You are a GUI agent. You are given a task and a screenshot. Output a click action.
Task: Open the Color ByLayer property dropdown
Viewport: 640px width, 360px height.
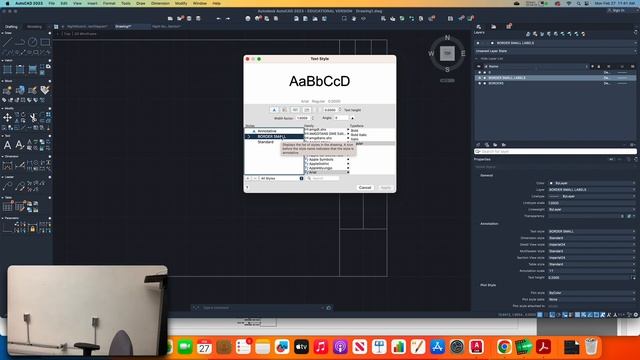coord(591,183)
